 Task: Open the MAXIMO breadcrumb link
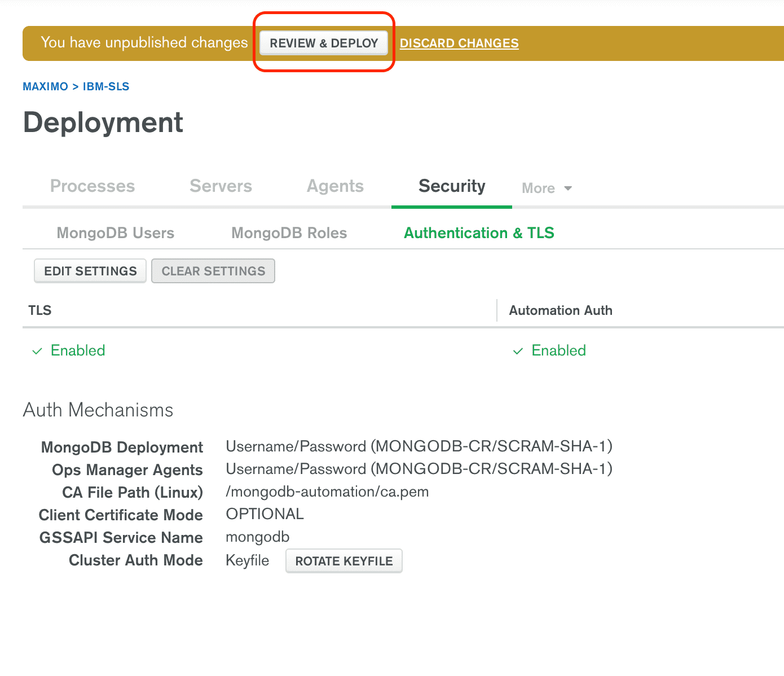coord(45,86)
